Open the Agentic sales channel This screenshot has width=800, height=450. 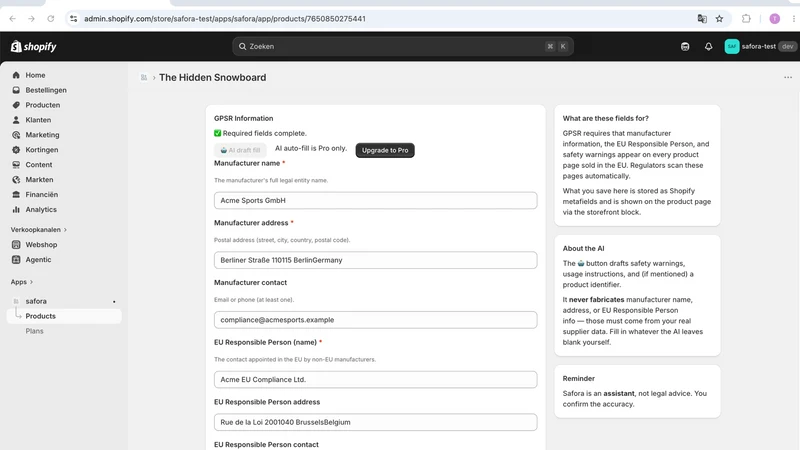(x=38, y=259)
